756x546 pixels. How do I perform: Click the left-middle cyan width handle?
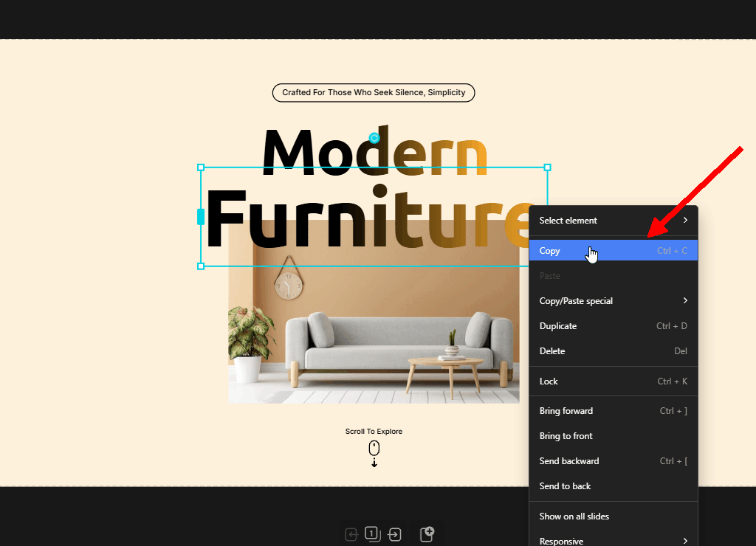[201, 217]
